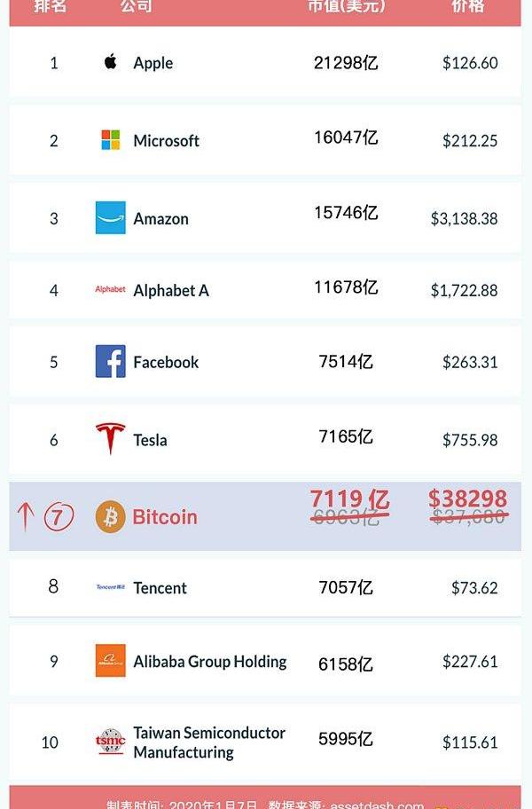Click the Facebook 'f' logo
The height and width of the screenshot is (809, 532).
[x=111, y=361]
